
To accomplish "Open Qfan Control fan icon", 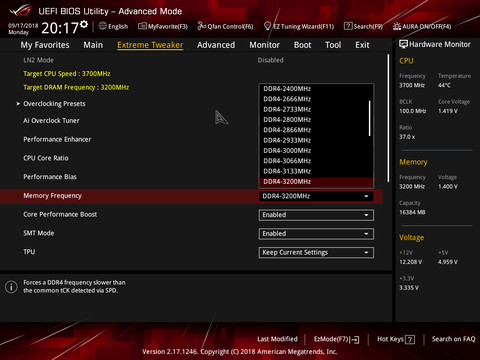I will pyautogui.click(x=202, y=26).
